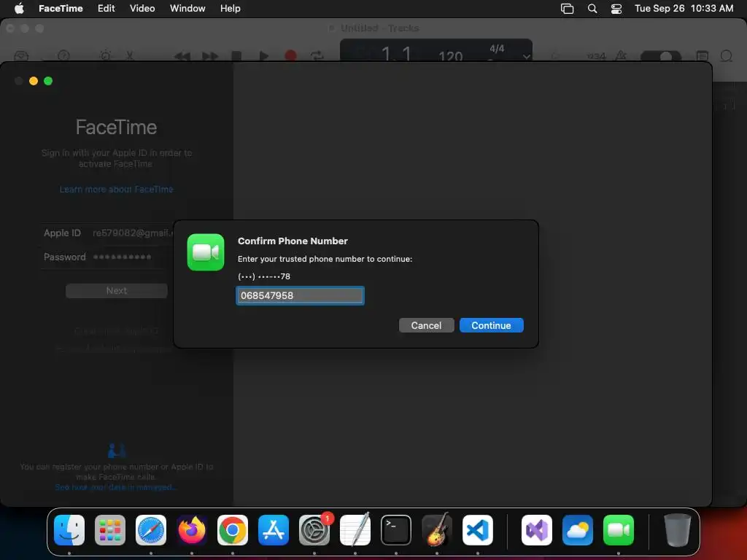Click Play button in GarageBand window
Viewport: 747px width, 560px height.
(263, 55)
